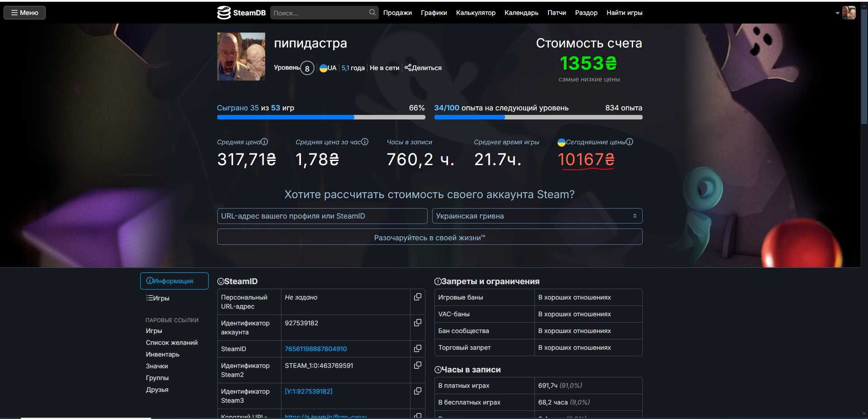Select the Информация sidebar tab
The height and width of the screenshot is (419, 868).
[174, 281]
